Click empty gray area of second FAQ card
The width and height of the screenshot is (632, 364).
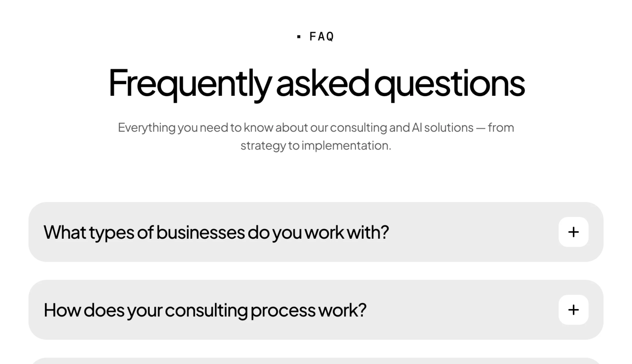tap(463, 310)
